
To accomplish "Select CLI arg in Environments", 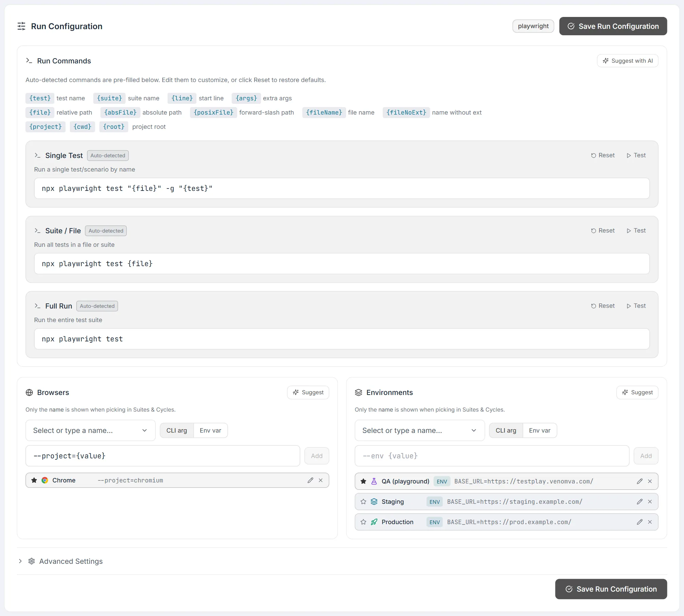I will point(506,431).
